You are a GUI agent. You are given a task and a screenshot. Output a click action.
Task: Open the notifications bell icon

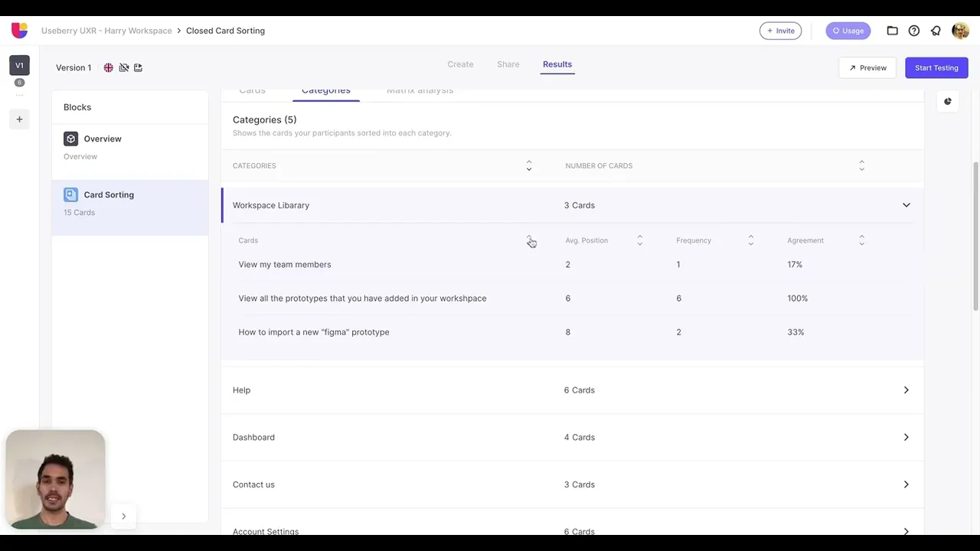[936, 31]
